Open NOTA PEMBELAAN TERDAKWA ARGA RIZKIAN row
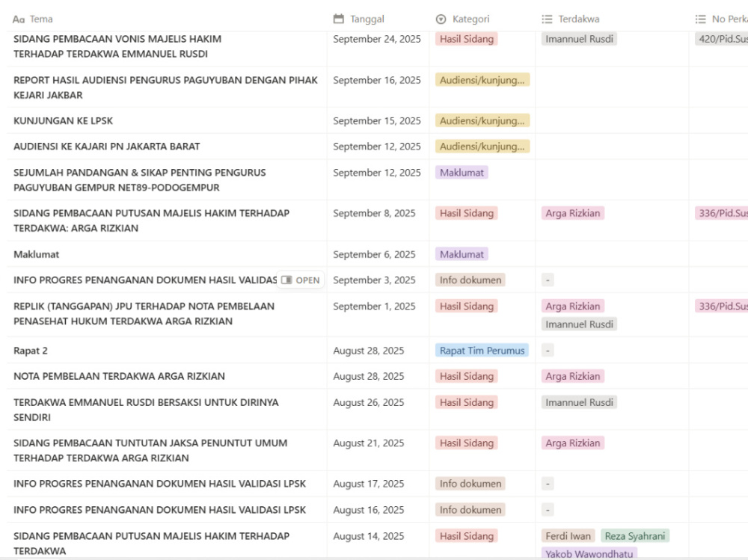Screen dimensions: 748x560 click(x=119, y=376)
